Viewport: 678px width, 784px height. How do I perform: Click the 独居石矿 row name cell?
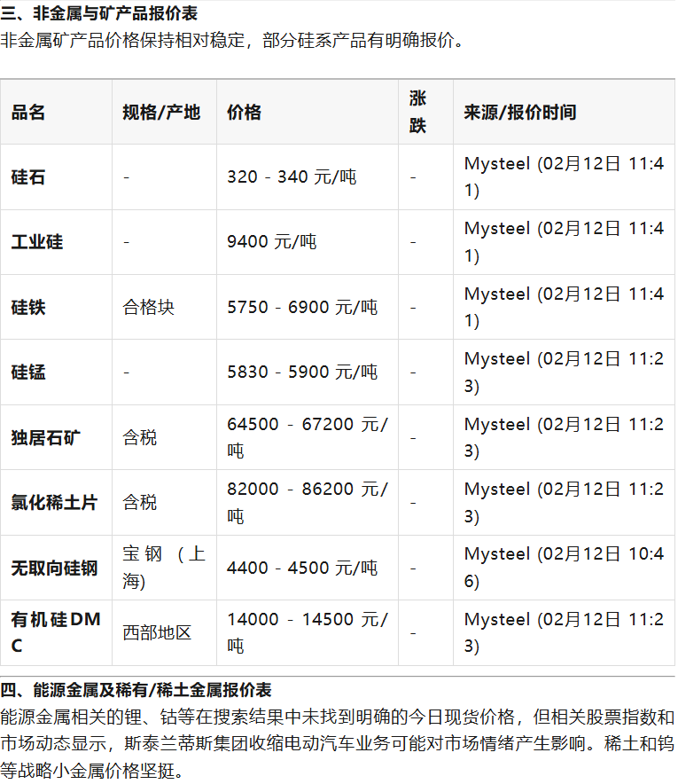(45, 437)
